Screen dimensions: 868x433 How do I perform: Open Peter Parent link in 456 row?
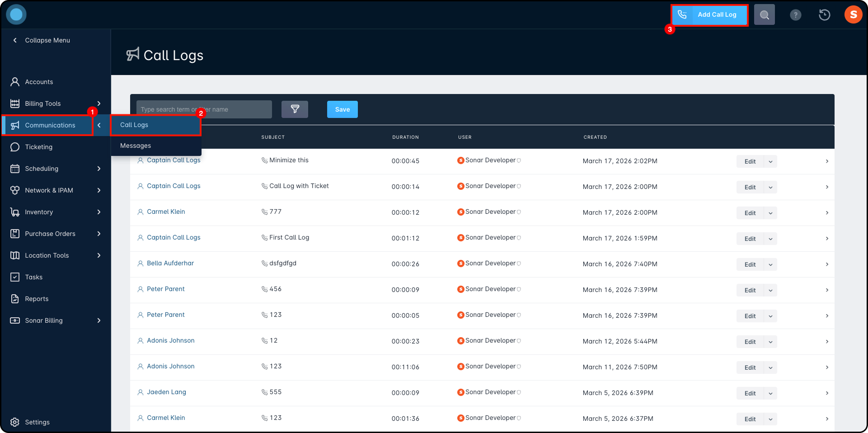pos(166,289)
